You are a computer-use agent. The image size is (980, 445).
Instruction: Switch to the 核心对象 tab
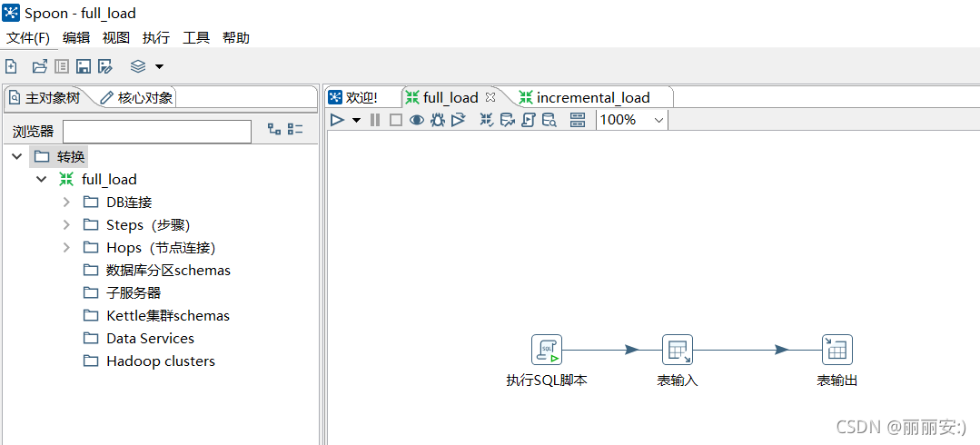coord(137,97)
